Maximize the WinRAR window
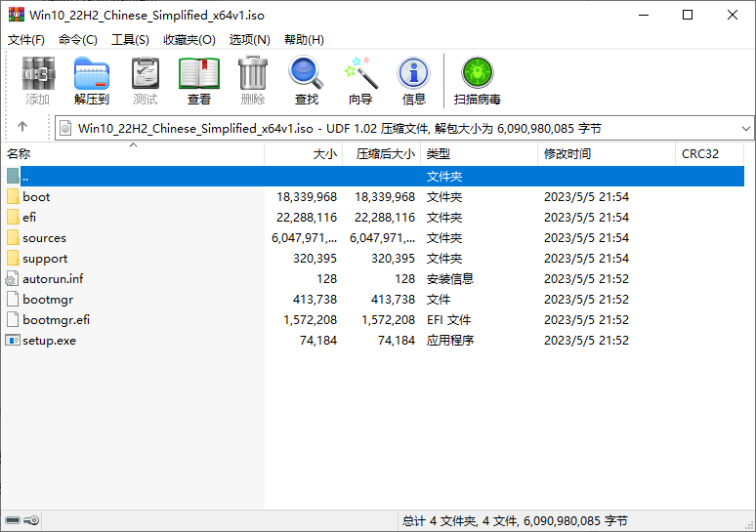This screenshot has height=532, width=756. 688,15
